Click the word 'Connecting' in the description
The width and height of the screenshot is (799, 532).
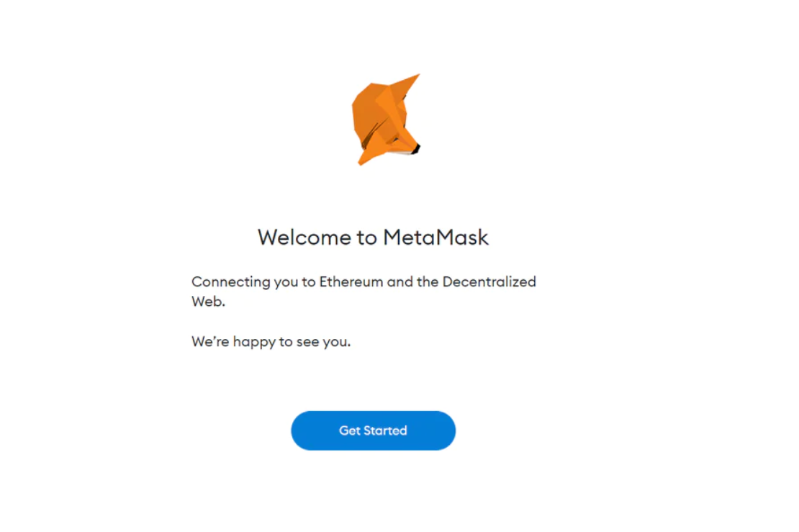(x=231, y=282)
